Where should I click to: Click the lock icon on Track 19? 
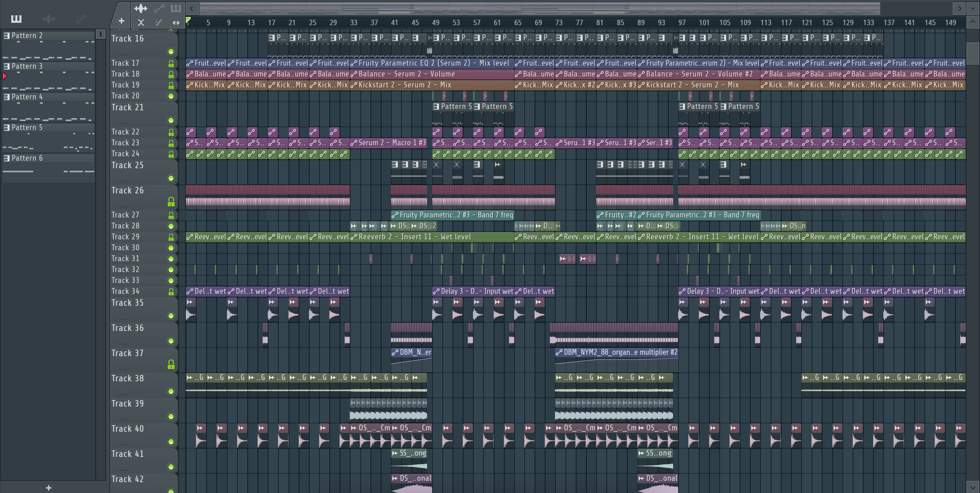pos(171,85)
